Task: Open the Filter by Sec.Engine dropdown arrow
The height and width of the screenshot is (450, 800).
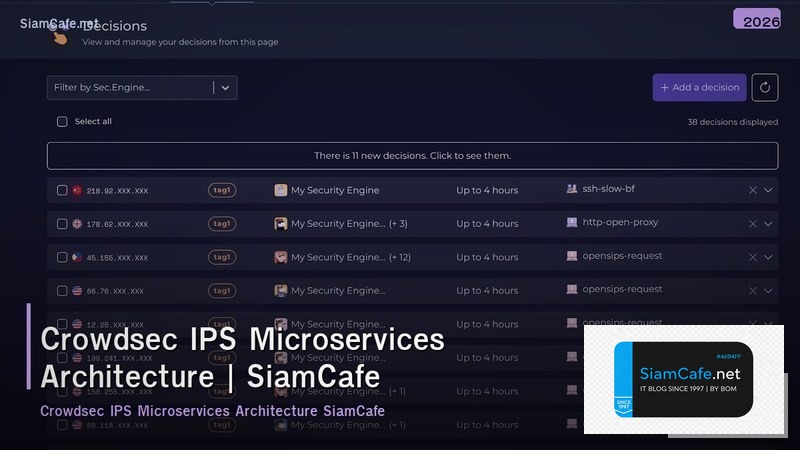Action: tap(225, 88)
